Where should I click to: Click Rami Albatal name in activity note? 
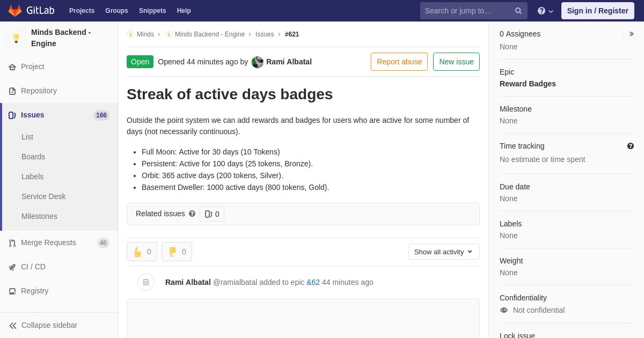coord(188,282)
